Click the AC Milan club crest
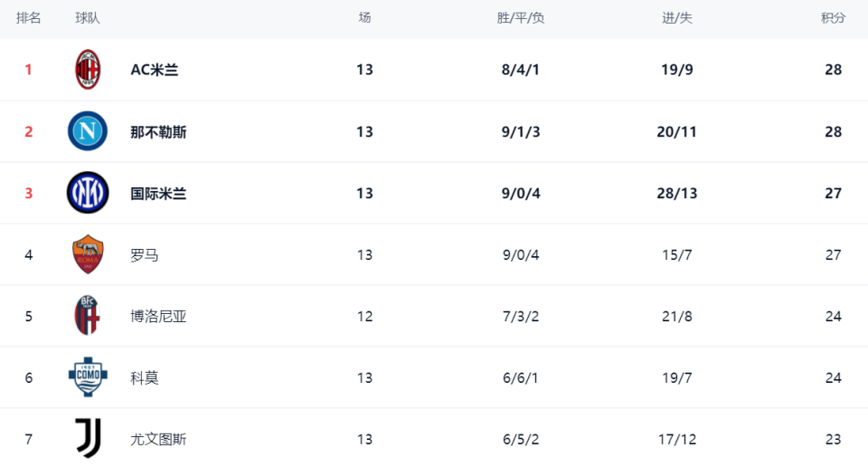Screen dimensions: 868x467 88,70
